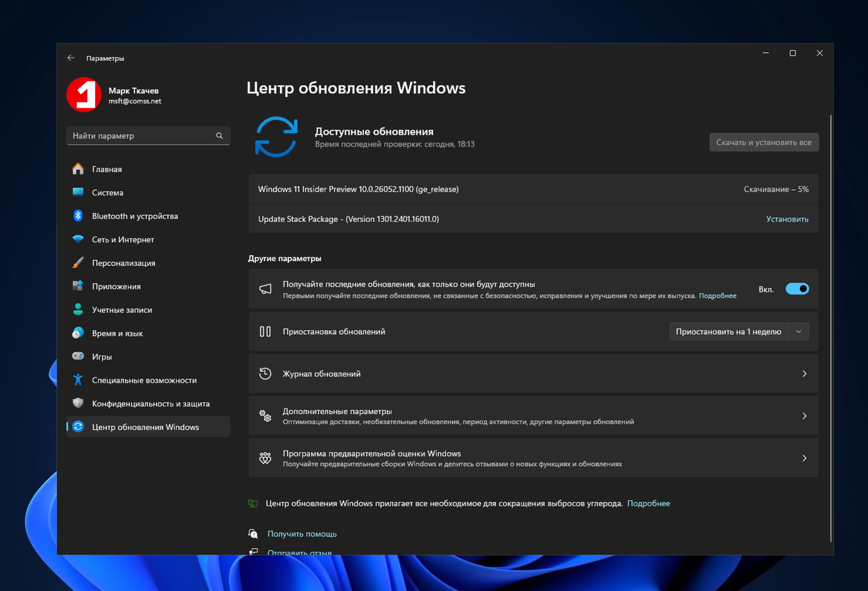Click Установить for Update Stack Package

pyautogui.click(x=787, y=219)
